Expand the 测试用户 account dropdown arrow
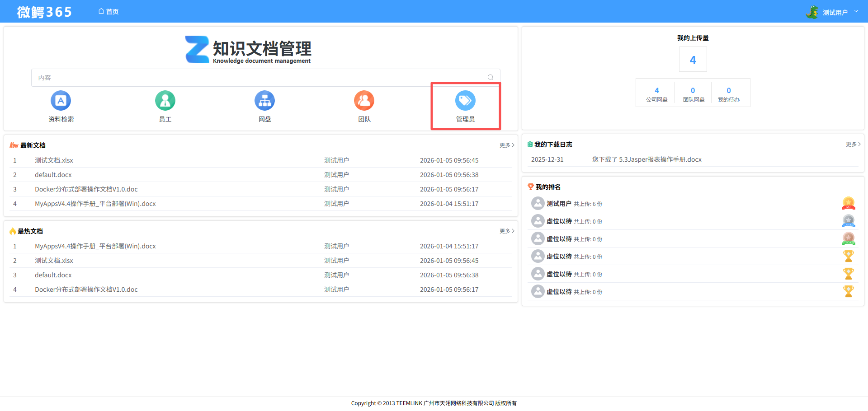The height and width of the screenshot is (411, 868). pos(856,11)
